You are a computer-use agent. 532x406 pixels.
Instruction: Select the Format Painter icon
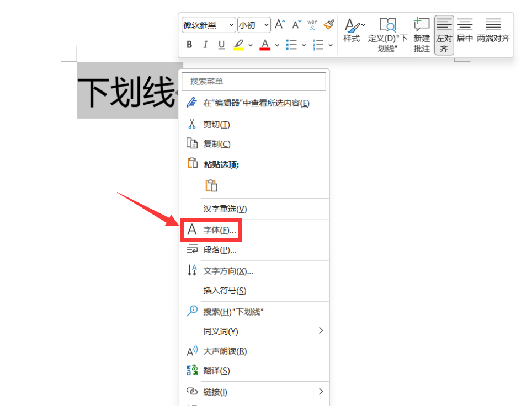point(328,24)
